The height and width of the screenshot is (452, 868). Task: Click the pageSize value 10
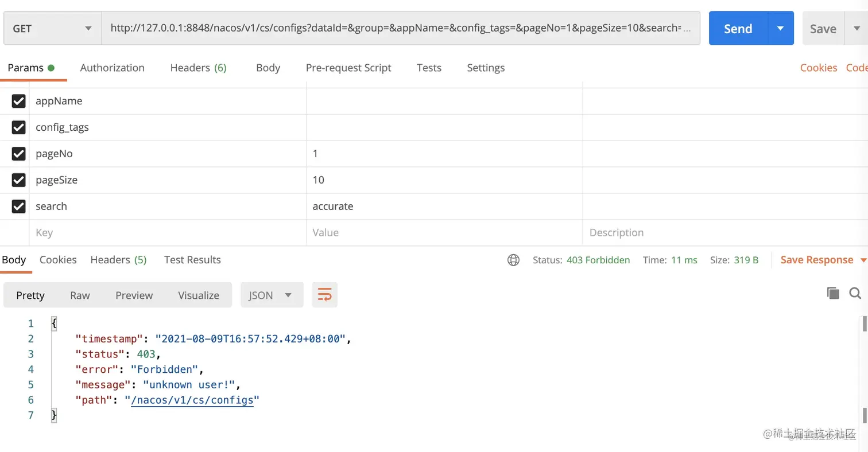coord(444,180)
